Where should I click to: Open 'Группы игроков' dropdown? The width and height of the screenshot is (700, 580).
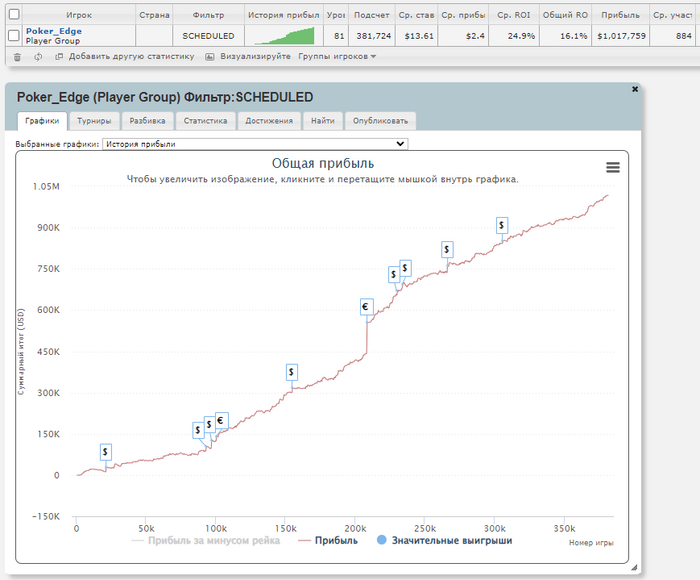pyautogui.click(x=337, y=56)
